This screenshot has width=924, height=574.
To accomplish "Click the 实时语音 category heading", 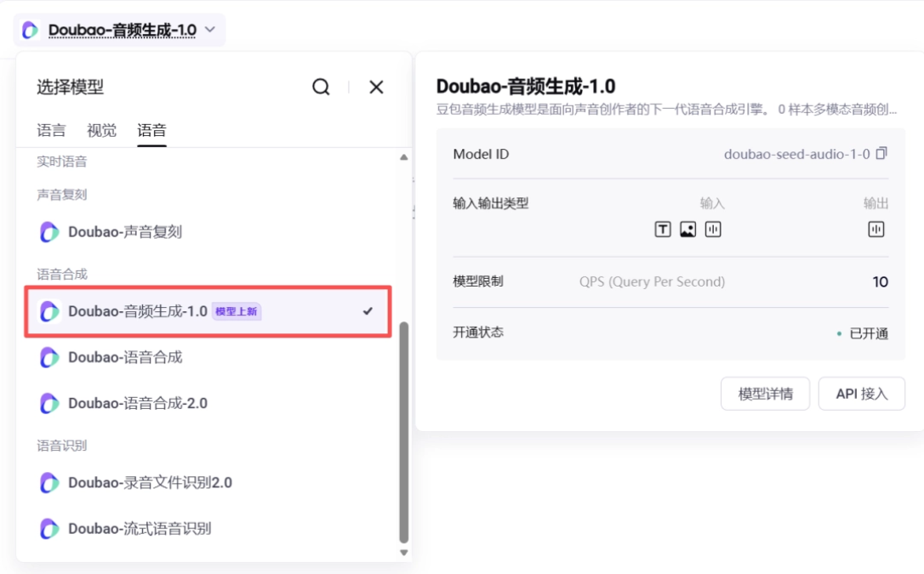I will click(x=62, y=162).
